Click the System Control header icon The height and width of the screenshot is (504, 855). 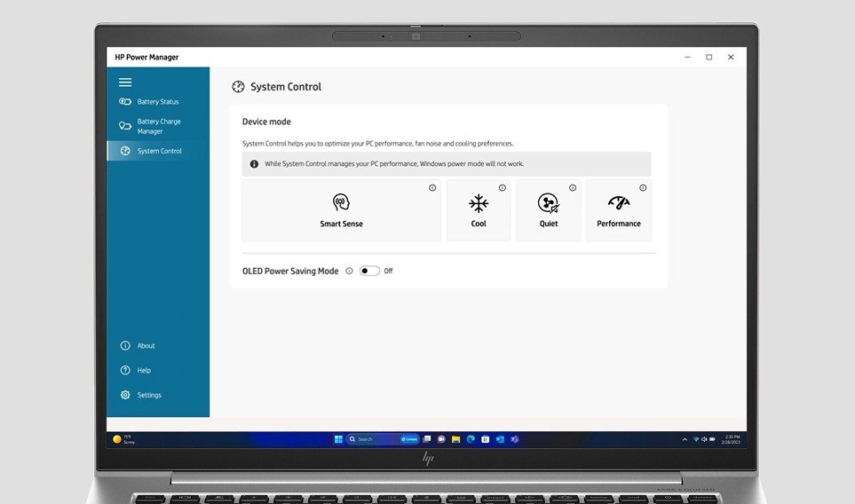(238, 87)
